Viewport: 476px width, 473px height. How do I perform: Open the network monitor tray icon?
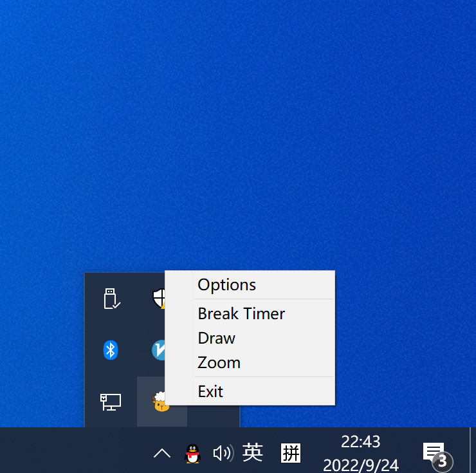pos(111,402)
